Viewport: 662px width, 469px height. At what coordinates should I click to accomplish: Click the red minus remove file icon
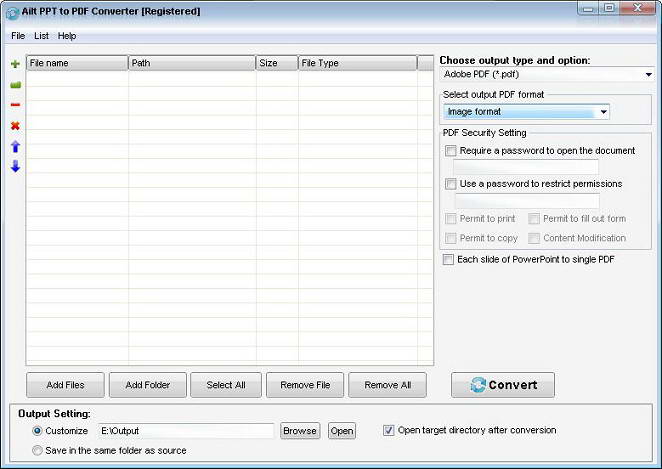(x=15, y=105)
